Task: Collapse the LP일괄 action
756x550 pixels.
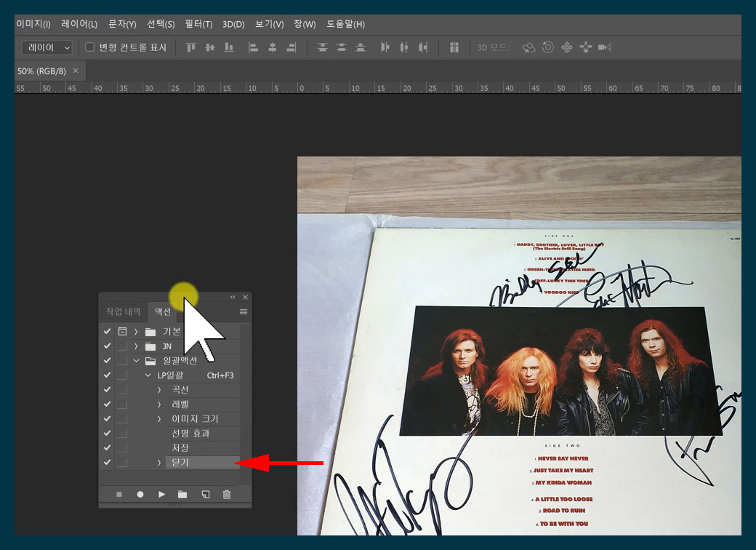Action: pos(148,375)
